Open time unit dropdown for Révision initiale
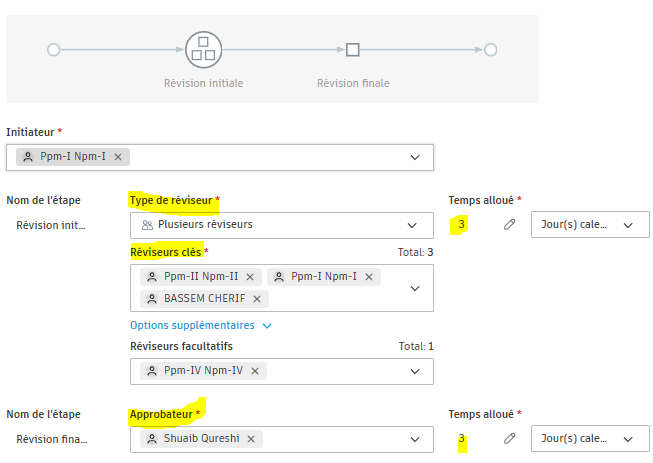 [590, 225]
